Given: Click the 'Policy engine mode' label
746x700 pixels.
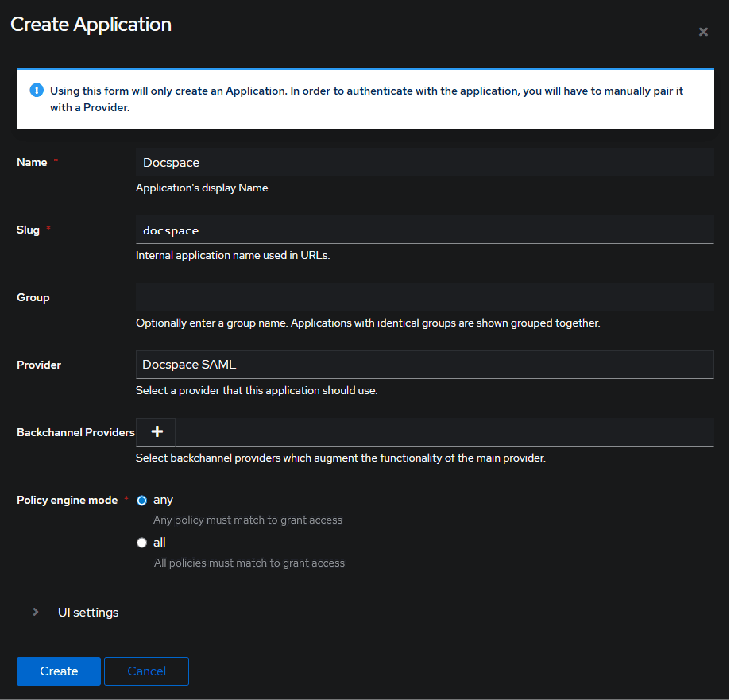Looking at the screenshot, I should [67, 500].
